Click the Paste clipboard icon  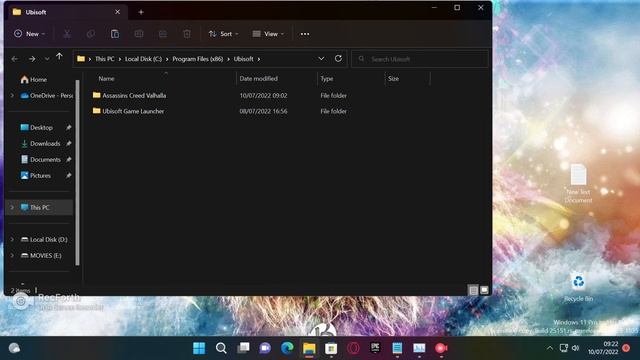(x=115, y=34)
